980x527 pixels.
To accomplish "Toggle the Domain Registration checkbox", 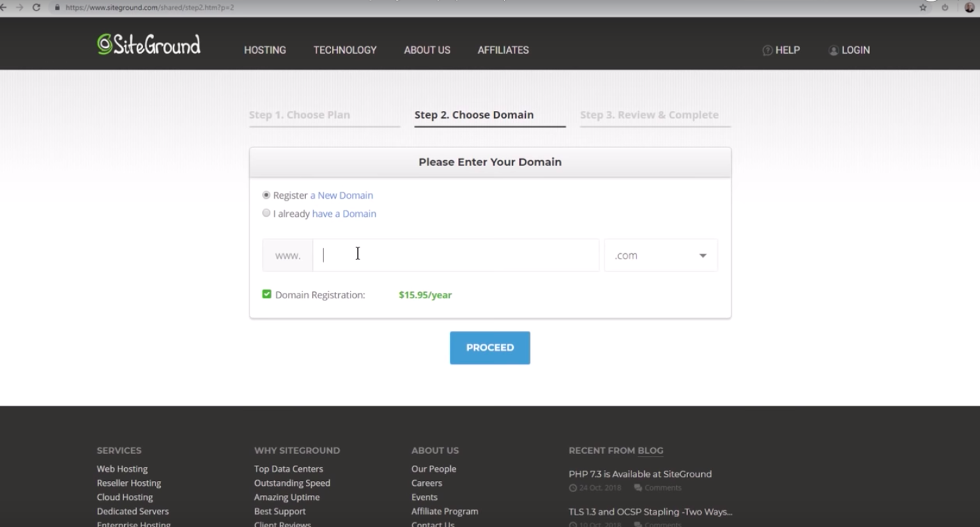I will coord(266,294).
